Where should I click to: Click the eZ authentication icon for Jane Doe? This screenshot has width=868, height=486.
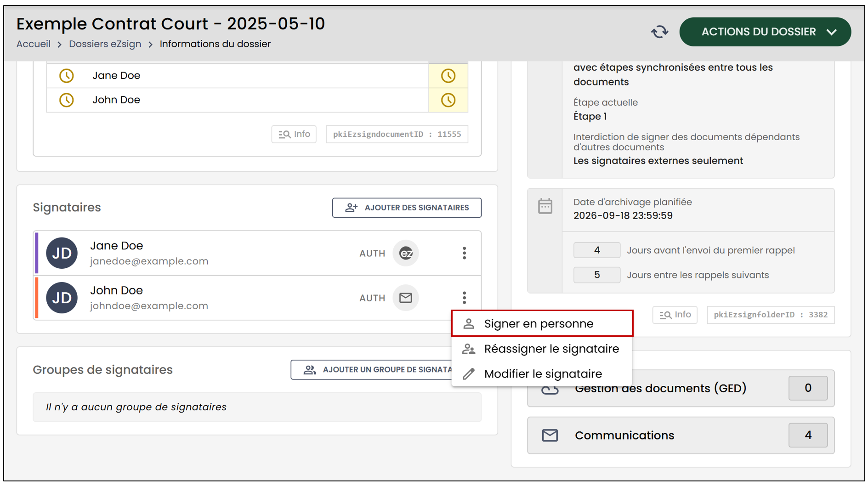pos(406,253)
